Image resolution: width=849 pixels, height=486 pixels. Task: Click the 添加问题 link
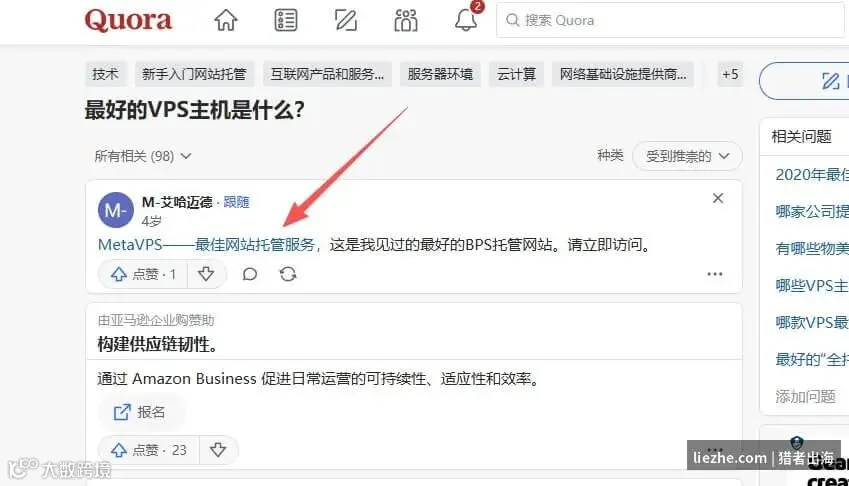pos(805,397)
